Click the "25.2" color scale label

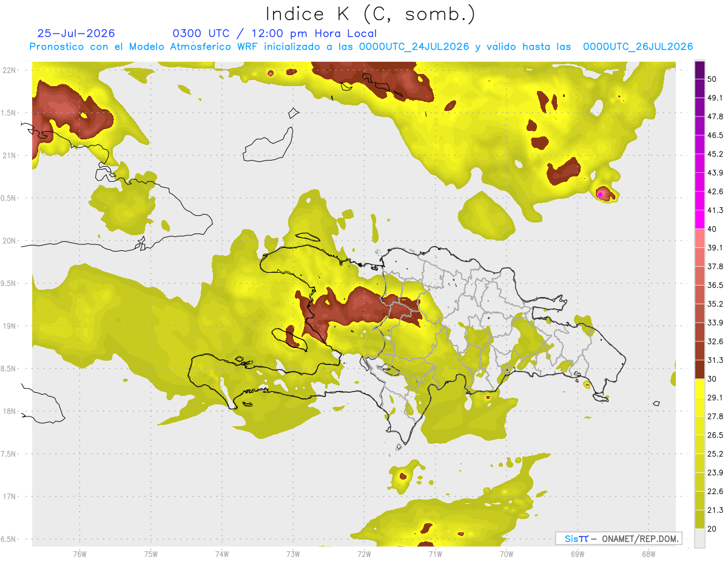tap(715, 454)
